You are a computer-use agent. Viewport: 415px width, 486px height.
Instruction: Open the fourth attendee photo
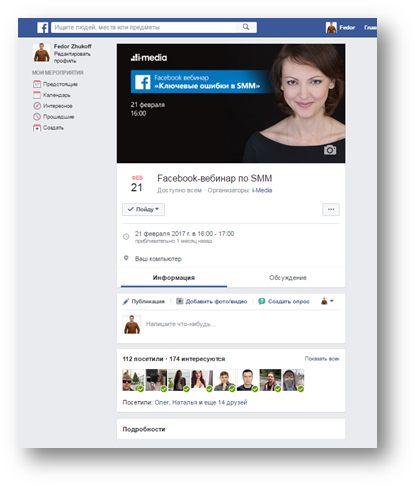tap(202, 380)
